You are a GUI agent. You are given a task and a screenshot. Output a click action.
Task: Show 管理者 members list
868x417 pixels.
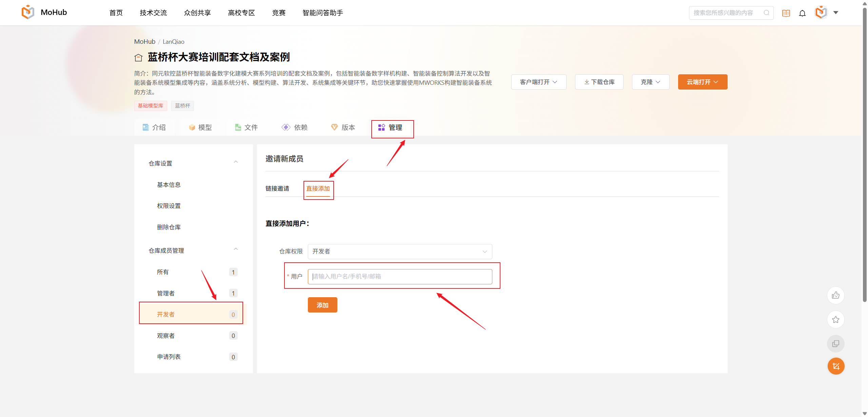point(194,293)
